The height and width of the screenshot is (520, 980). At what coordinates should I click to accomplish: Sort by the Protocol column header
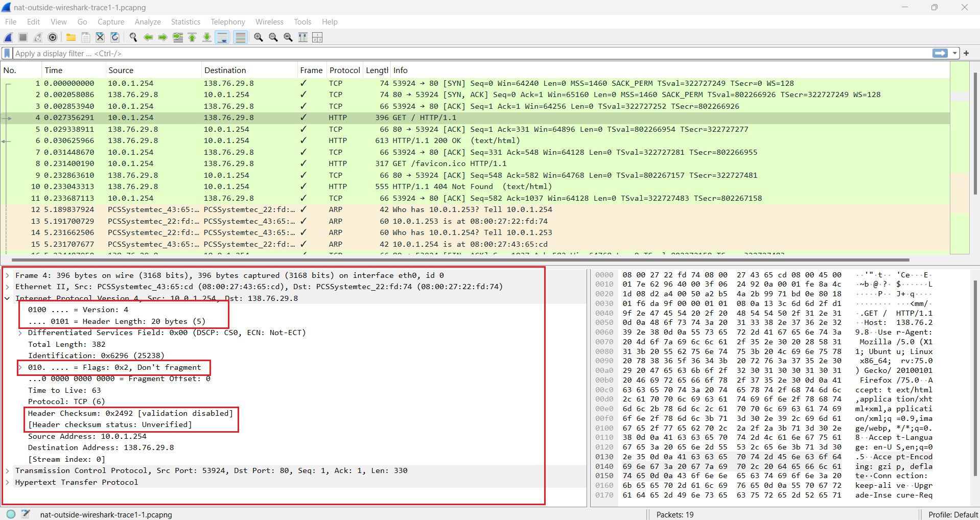(x=345, y=70)
